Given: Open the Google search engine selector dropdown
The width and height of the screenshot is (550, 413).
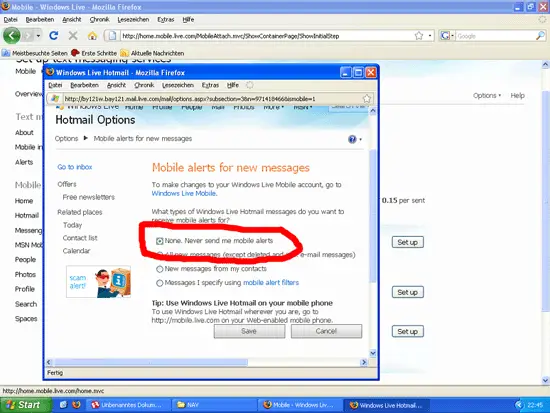Looking at the screenshot, I should click(447, 35).
